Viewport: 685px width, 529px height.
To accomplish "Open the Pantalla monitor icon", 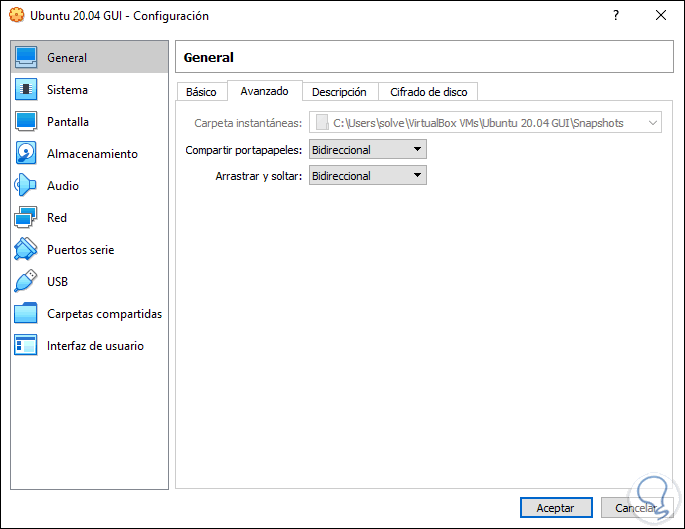I will pos(27,122).
